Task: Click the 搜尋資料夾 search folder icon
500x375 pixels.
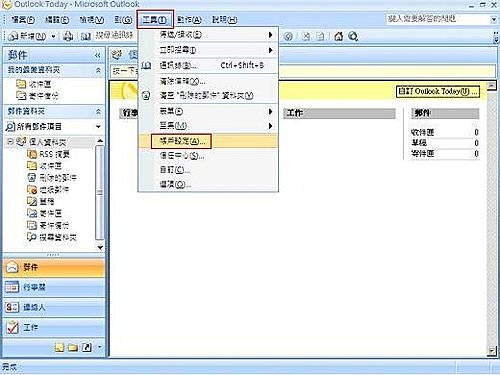Action: pyautogui.click(x=32, y=237)
